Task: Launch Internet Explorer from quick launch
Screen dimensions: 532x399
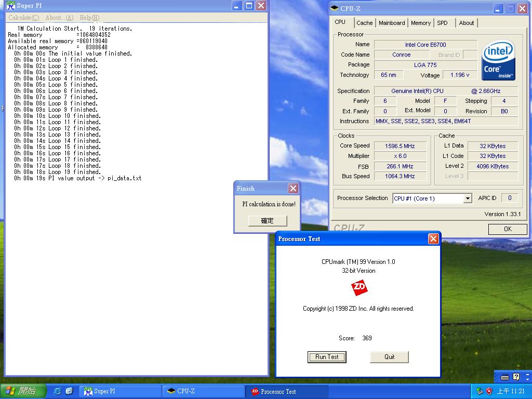Action: [57, 391]
